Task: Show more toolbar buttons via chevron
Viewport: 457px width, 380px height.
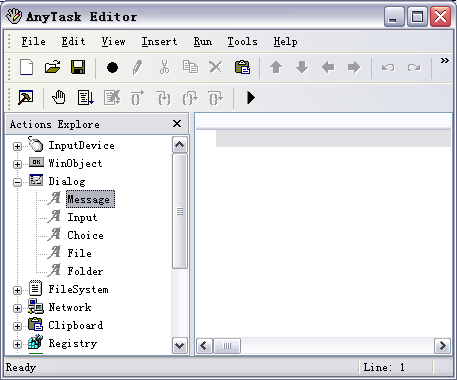Action: [x=444, y=61]
